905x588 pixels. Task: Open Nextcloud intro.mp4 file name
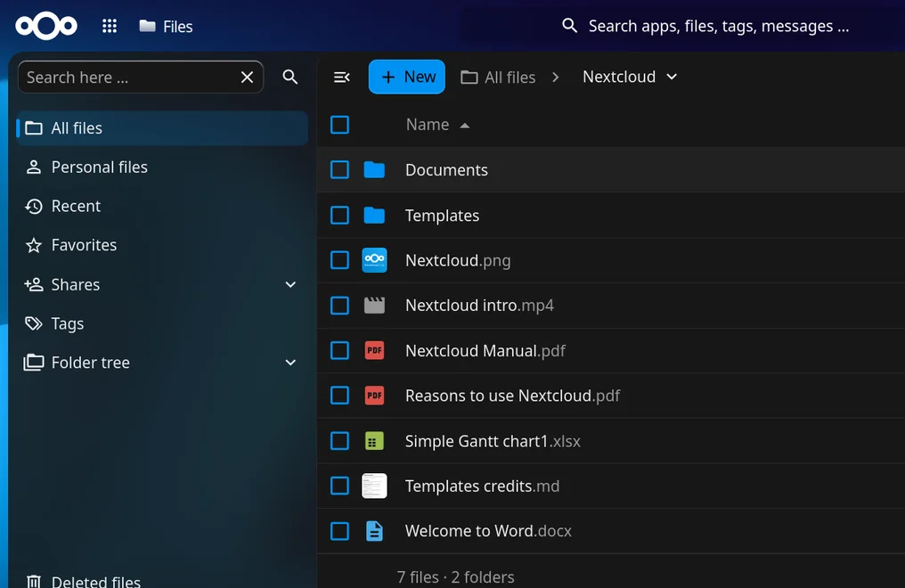[x=479, y=306]
